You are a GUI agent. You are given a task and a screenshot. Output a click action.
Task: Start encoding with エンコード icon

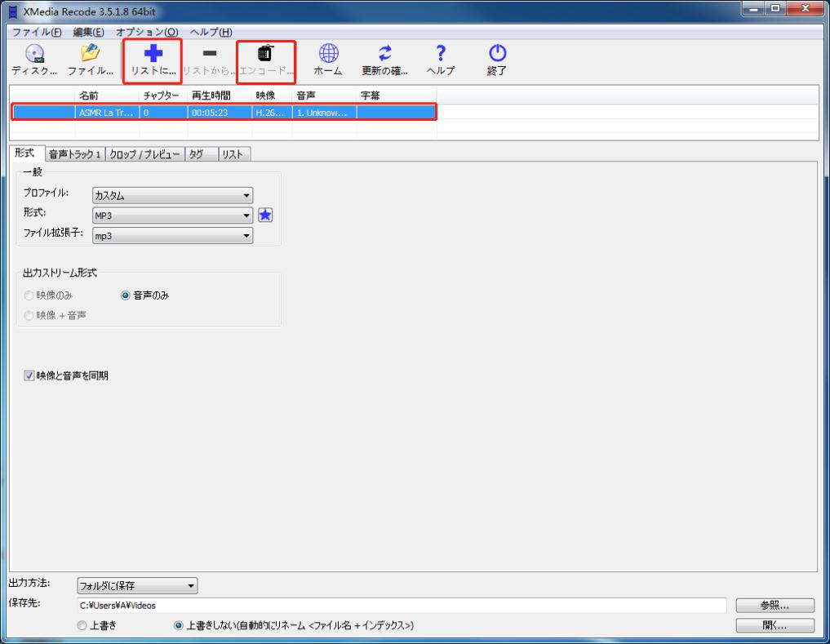click(x=266, y=61)
